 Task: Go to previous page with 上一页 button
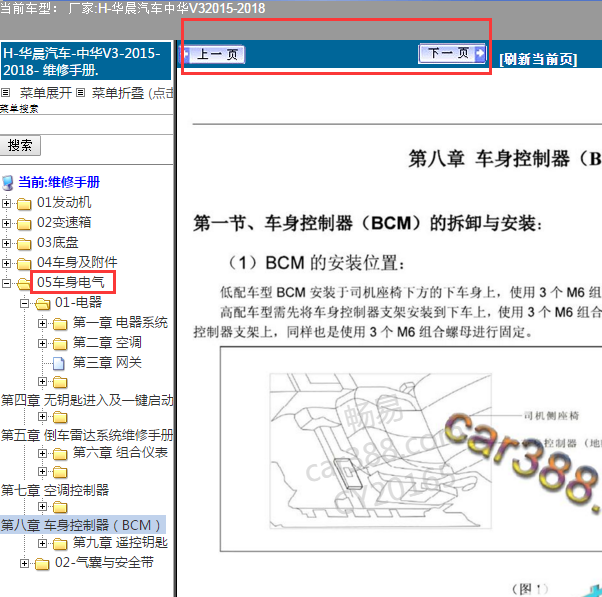pos(212,55)
